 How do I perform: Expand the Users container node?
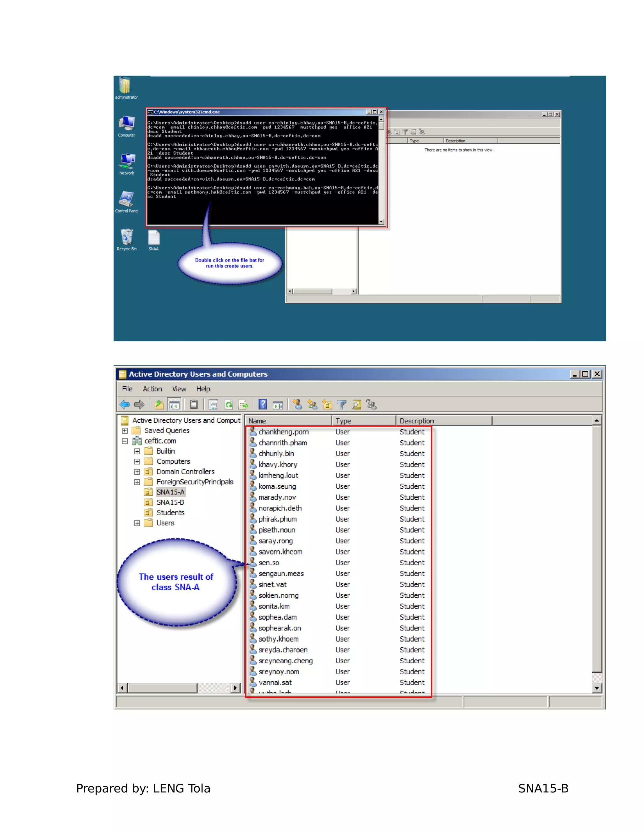click(137, 523)
